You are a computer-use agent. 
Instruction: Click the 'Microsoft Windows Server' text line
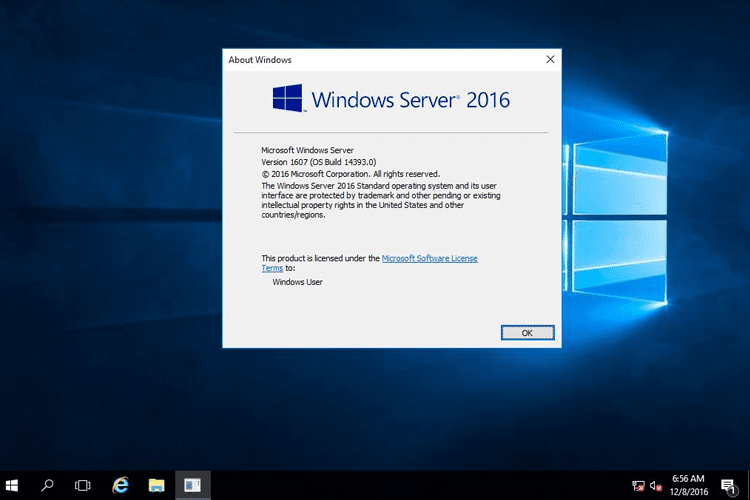click(307, 150)
